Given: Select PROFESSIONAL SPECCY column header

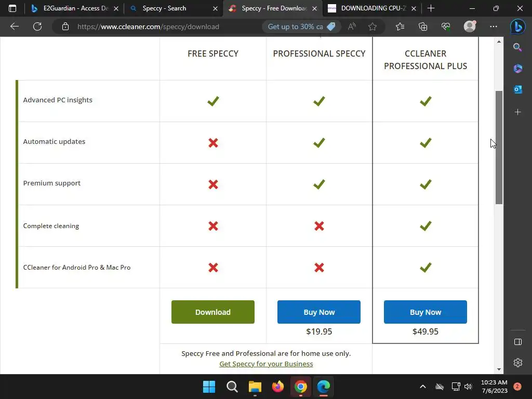Looking at the screenshot, I should pos(320,54).
